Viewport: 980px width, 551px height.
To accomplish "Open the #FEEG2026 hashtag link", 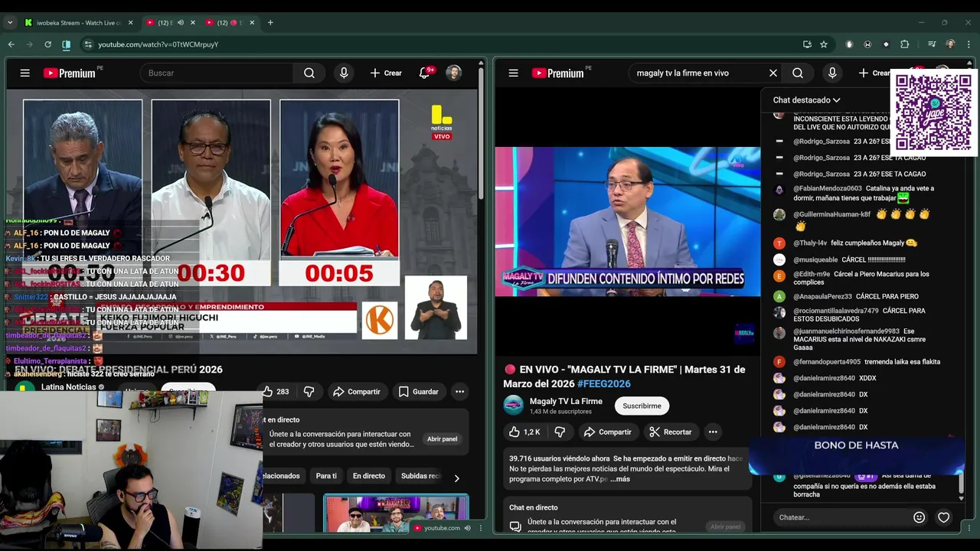I will coord(604,383).
